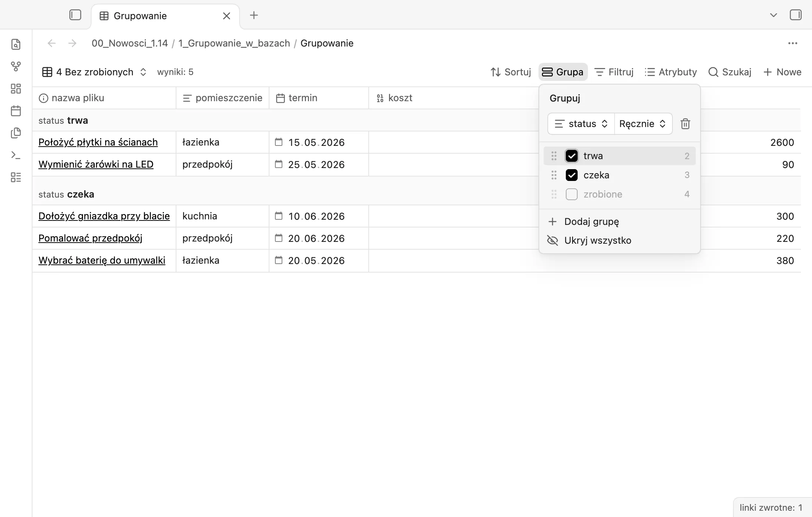The height and width of the screenshot is (517, 812).
Task: Navigate back with left arrow
Action: point(52,43)
